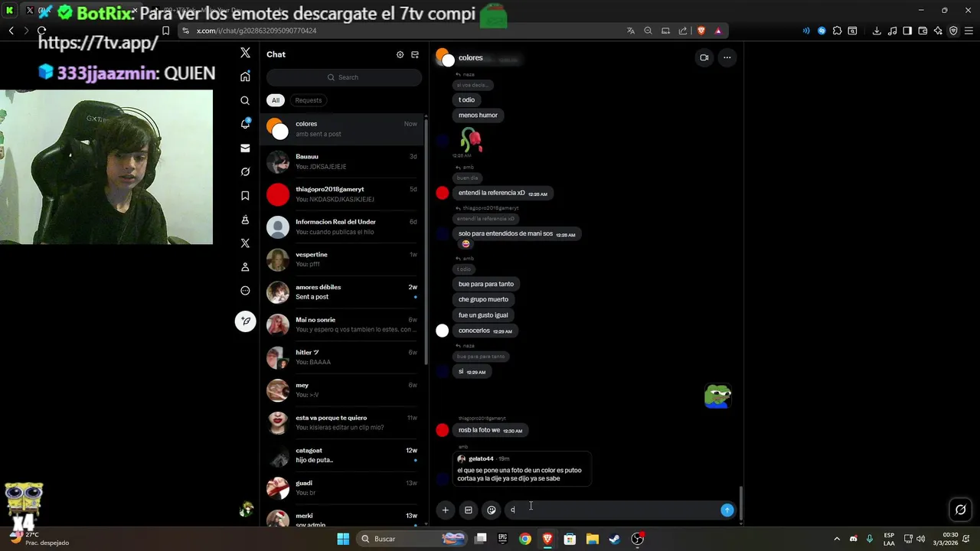Click the zoom out magnifier icon

tap(648, 31)
